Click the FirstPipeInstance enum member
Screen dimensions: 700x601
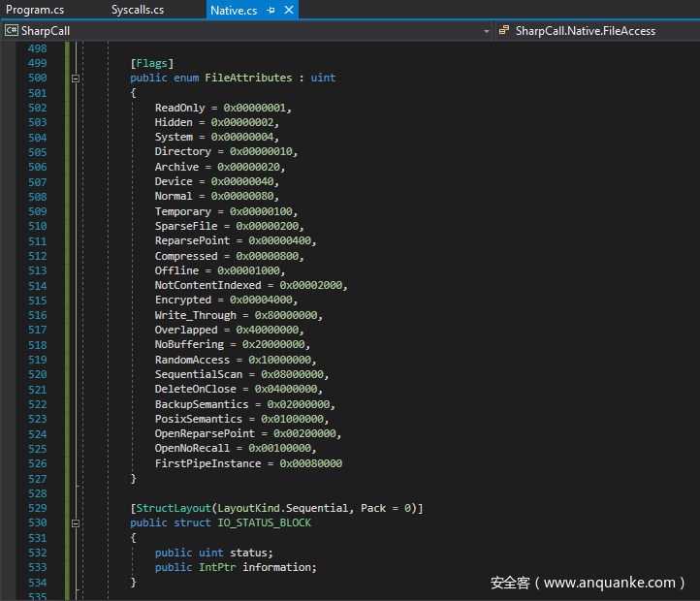[x=207, y=463]
